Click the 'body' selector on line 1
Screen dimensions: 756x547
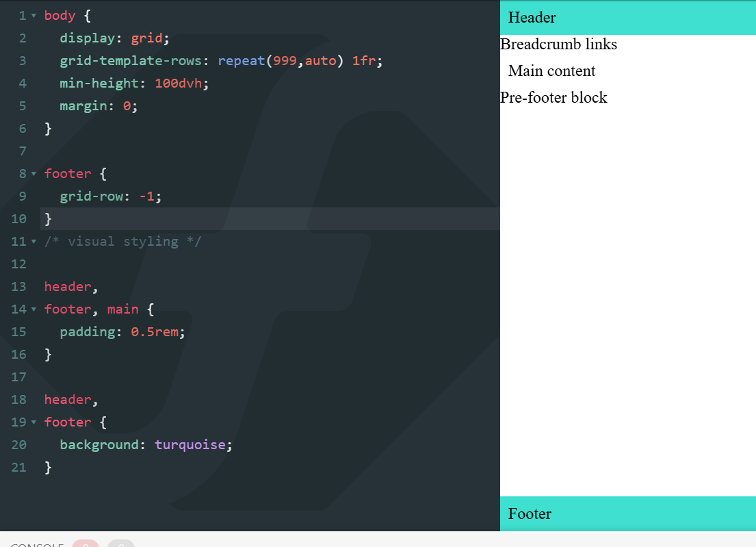coord(60,16)
